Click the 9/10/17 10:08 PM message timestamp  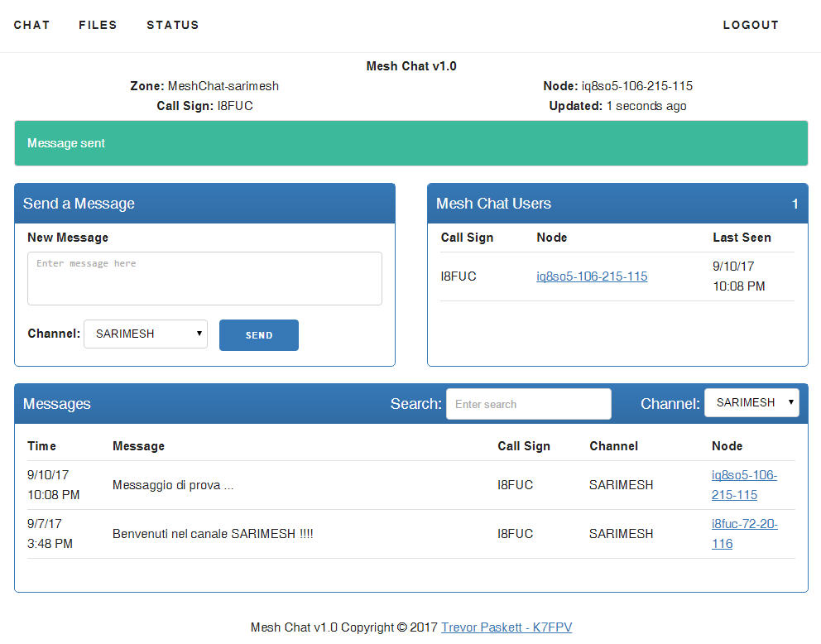[54, 485]
